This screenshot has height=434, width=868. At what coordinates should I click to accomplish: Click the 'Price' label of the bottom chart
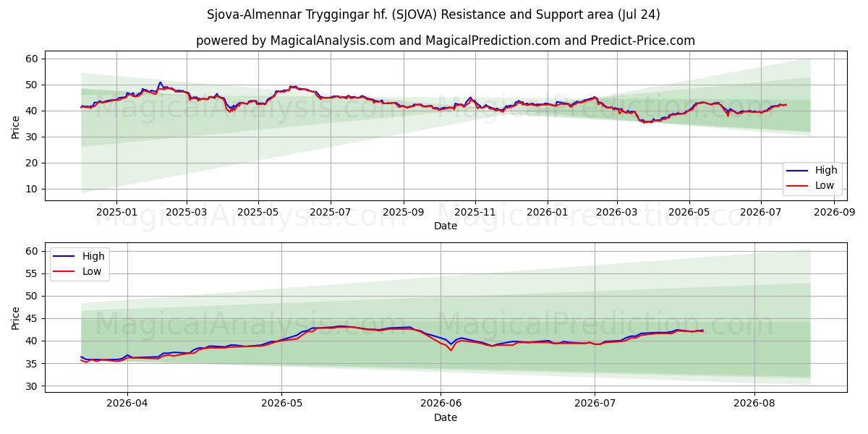15,318
